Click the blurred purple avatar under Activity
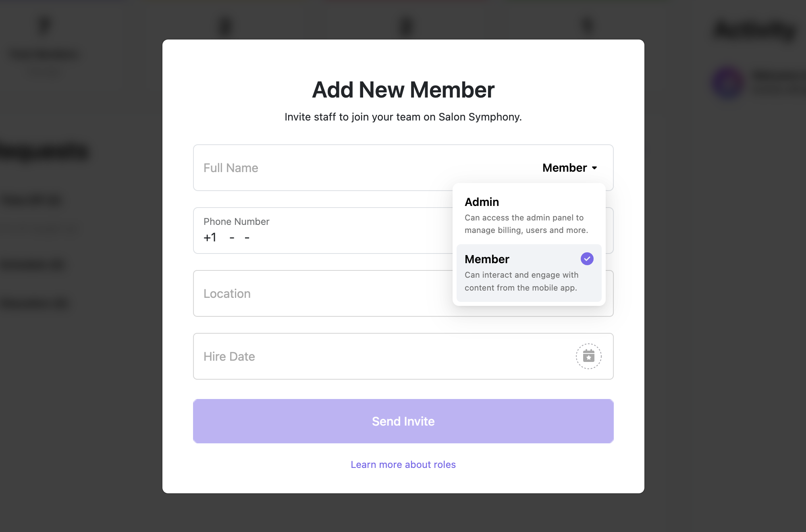 (728, 83)
